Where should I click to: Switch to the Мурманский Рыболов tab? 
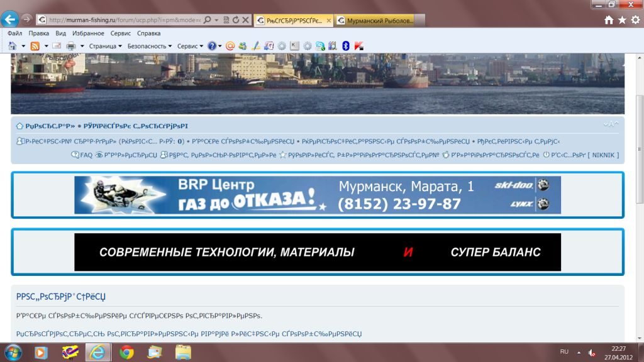pos(374,20)
